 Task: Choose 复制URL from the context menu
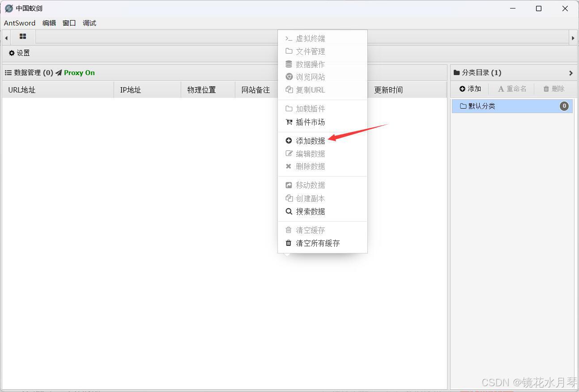(323, 90)
